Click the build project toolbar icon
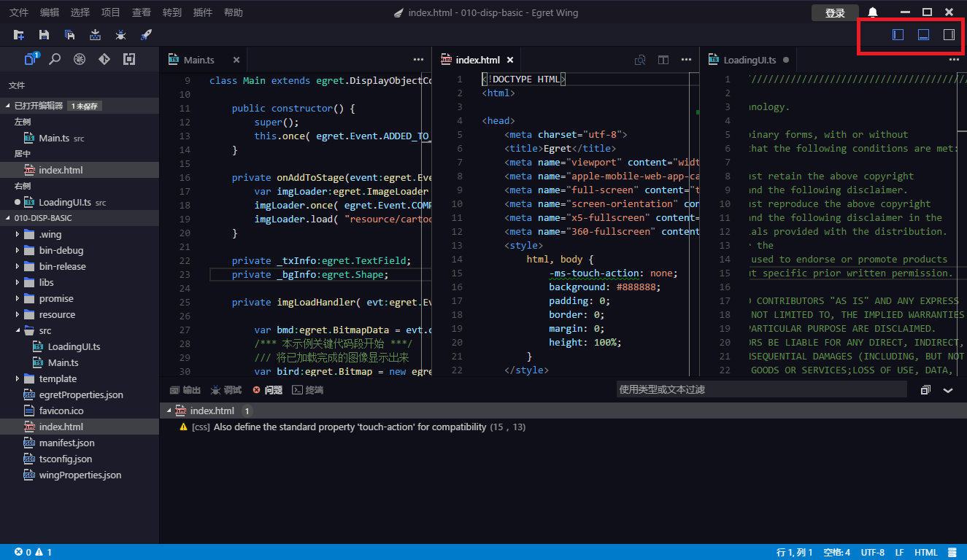 pos(95,35)
